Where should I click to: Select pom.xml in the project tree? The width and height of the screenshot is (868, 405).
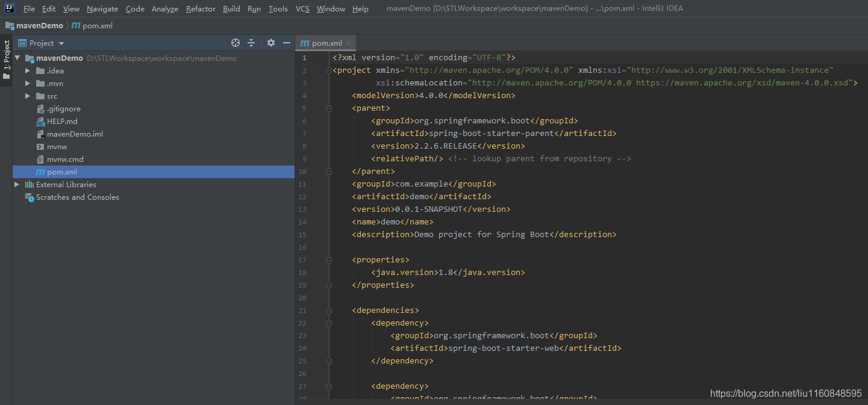coord(154,172)
